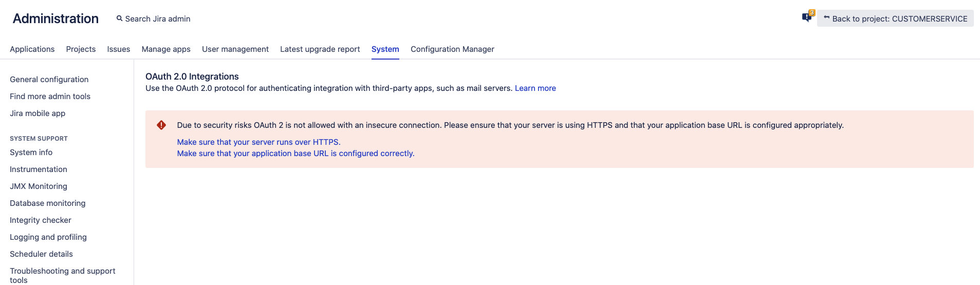
Task: Open the feedback notifications icon
Action: coord(808,17)
